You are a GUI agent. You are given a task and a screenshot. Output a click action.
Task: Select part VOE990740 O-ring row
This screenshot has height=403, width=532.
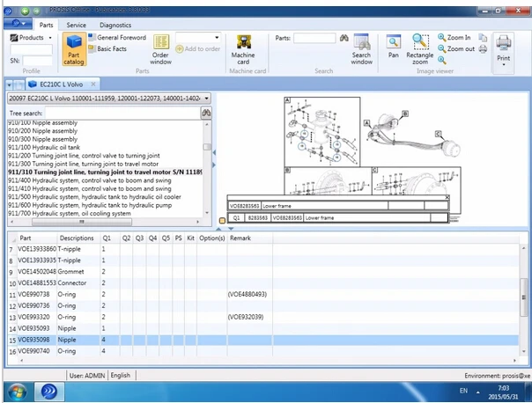coord(263,351)
